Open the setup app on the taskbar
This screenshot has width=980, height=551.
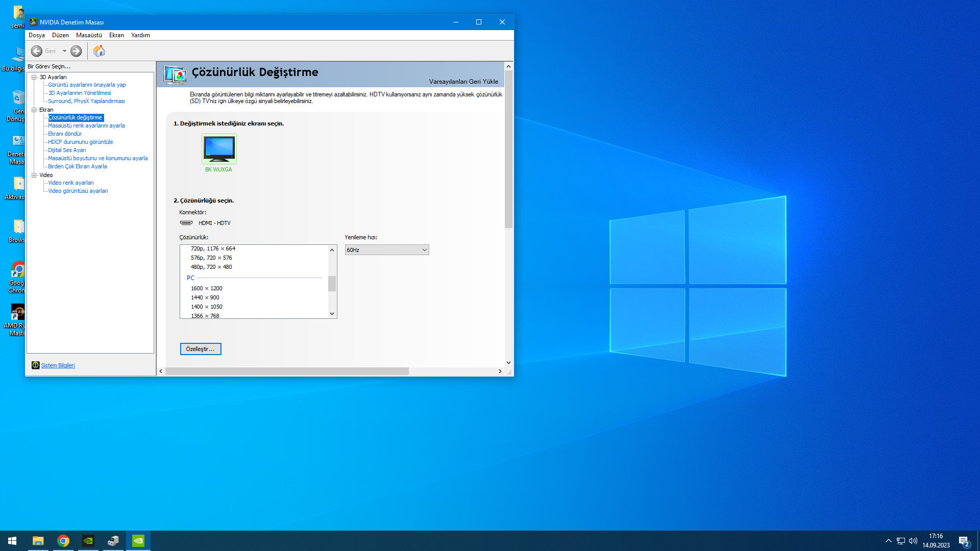(x=113, y=541)
